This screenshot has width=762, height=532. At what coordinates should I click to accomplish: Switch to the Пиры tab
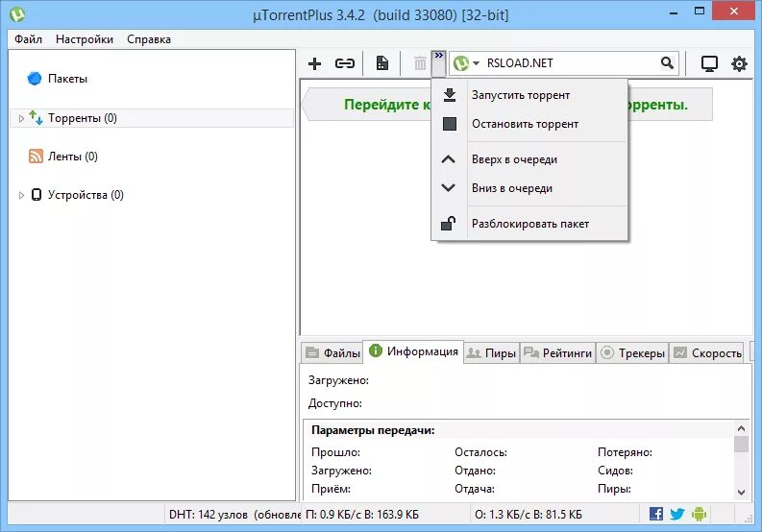point(491,353)
